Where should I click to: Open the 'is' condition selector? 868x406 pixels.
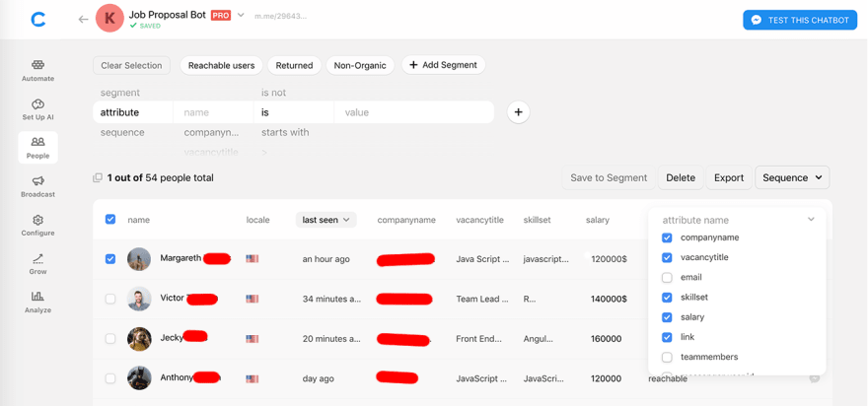[294, 112]
